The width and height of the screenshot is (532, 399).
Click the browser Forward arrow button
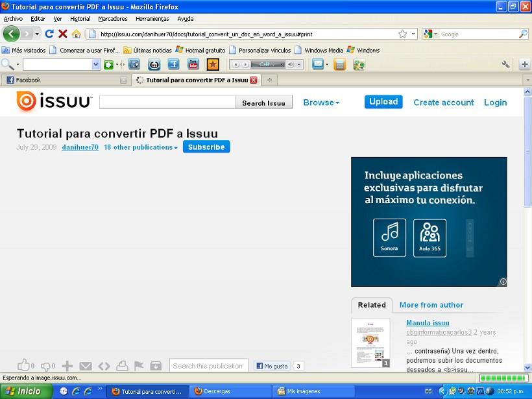27,34
